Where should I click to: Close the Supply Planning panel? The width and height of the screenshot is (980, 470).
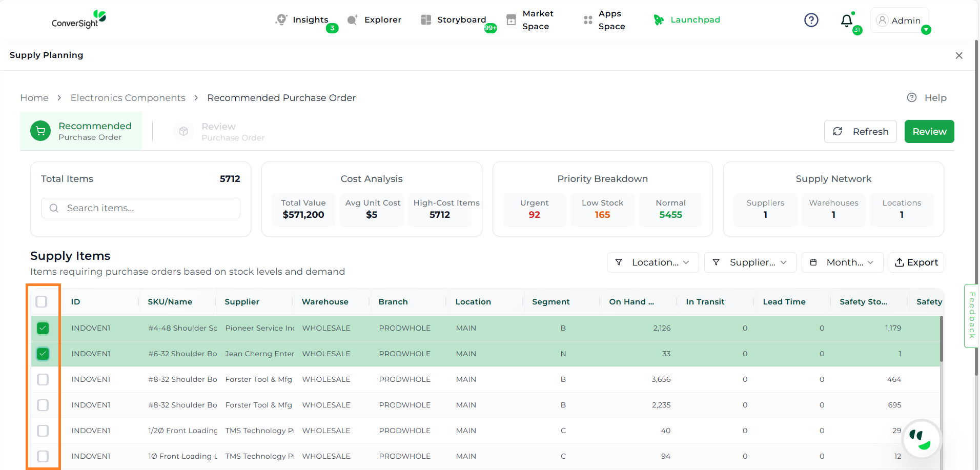click(959, 55)
